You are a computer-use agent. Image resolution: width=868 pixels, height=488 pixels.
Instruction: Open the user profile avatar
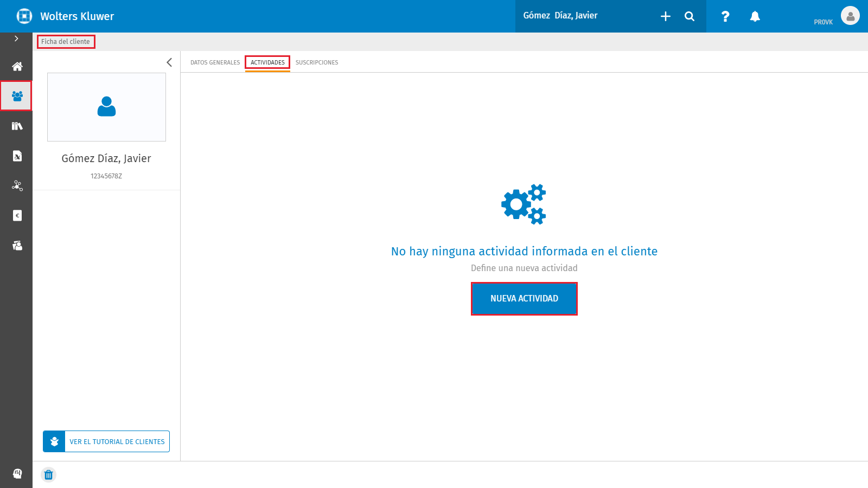(850, 16)
